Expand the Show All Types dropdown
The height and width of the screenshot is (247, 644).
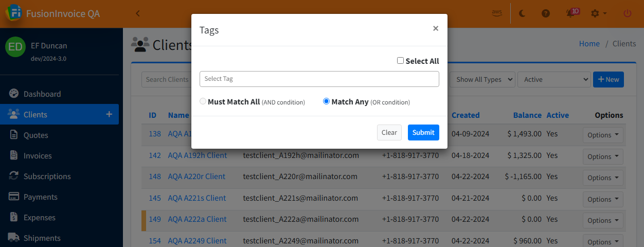pyautogui.click(x=482, y=79)
